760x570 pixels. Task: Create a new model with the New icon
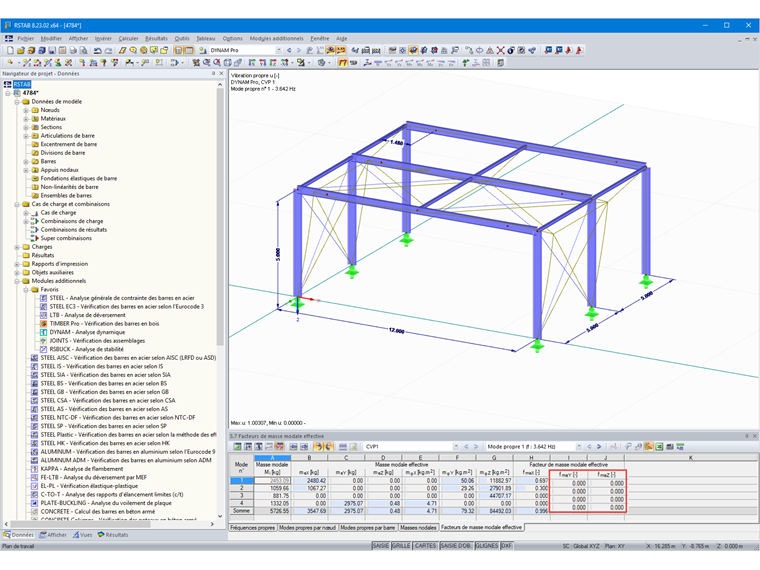pyautogui.click(x=10, y=50)
